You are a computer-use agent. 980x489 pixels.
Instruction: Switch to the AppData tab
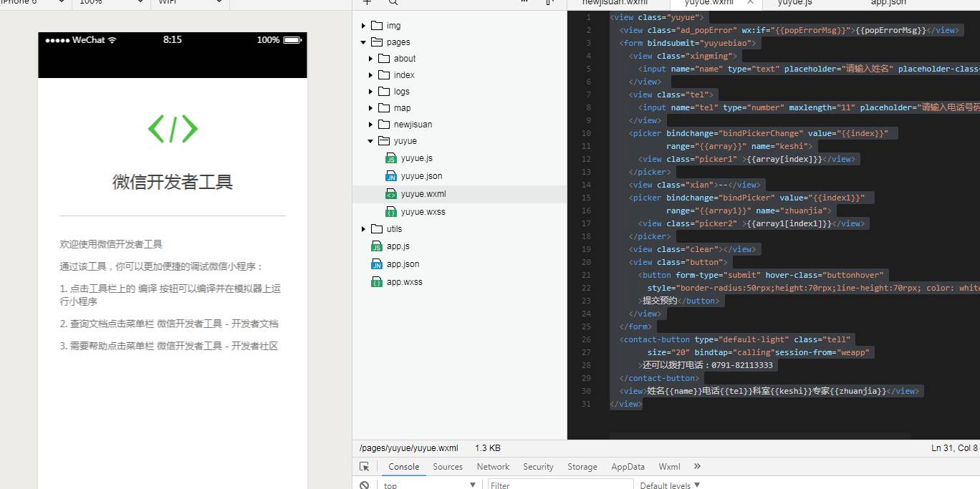[x=628, y=466]
